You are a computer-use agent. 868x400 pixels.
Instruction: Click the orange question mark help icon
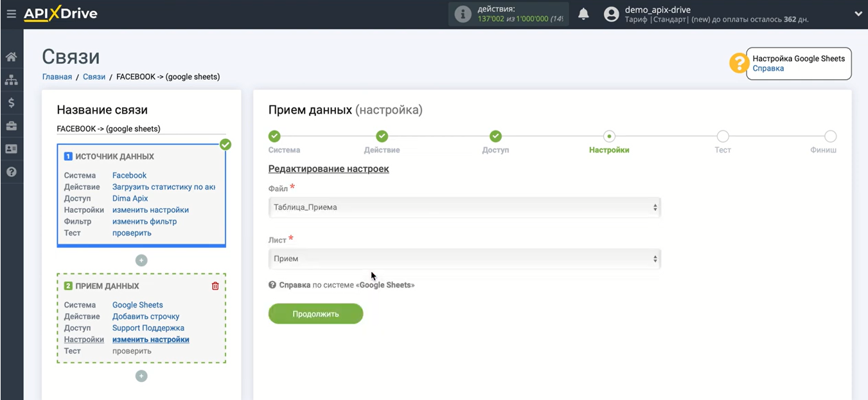[739, 63]
